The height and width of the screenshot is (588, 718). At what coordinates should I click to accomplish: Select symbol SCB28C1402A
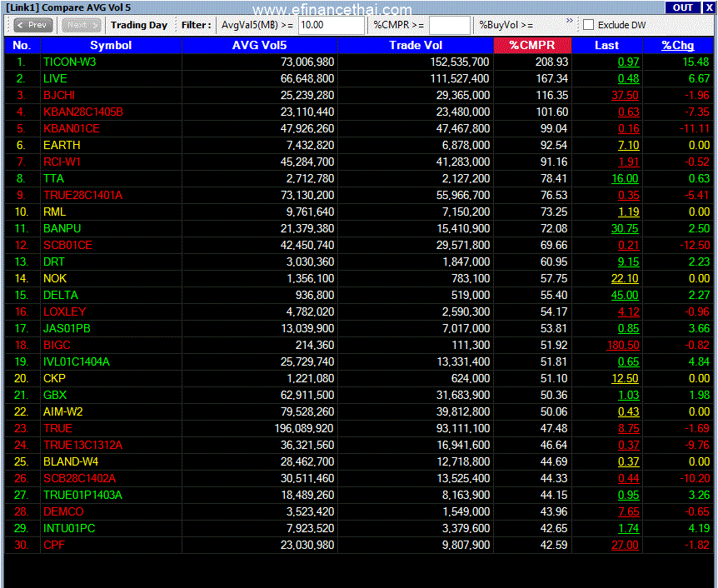(79, 479)
